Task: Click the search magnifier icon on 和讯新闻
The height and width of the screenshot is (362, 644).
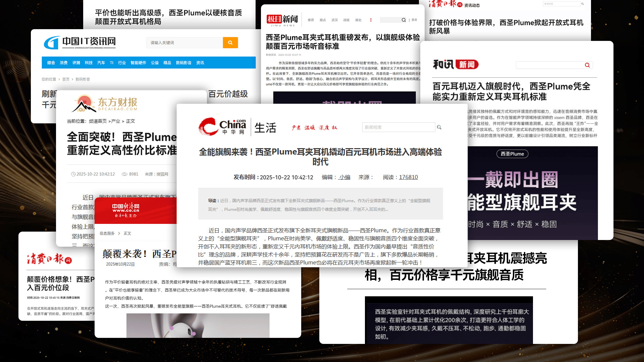Action: pyautogui.click(x=587, y=65)
